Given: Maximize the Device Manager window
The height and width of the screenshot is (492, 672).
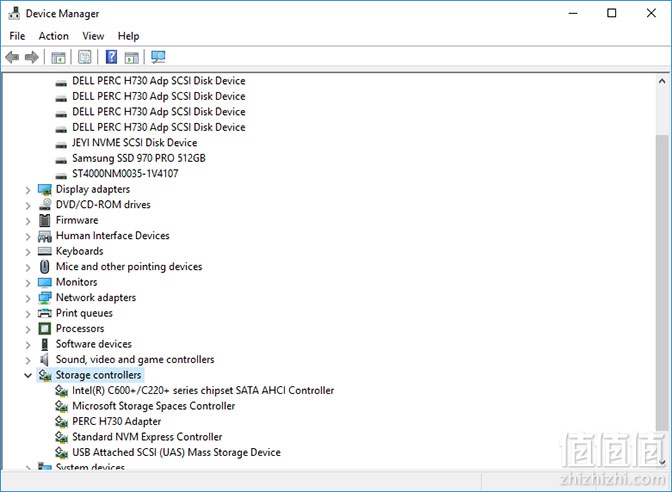Looking at the screenshot, I should click(x=612, y=14).
